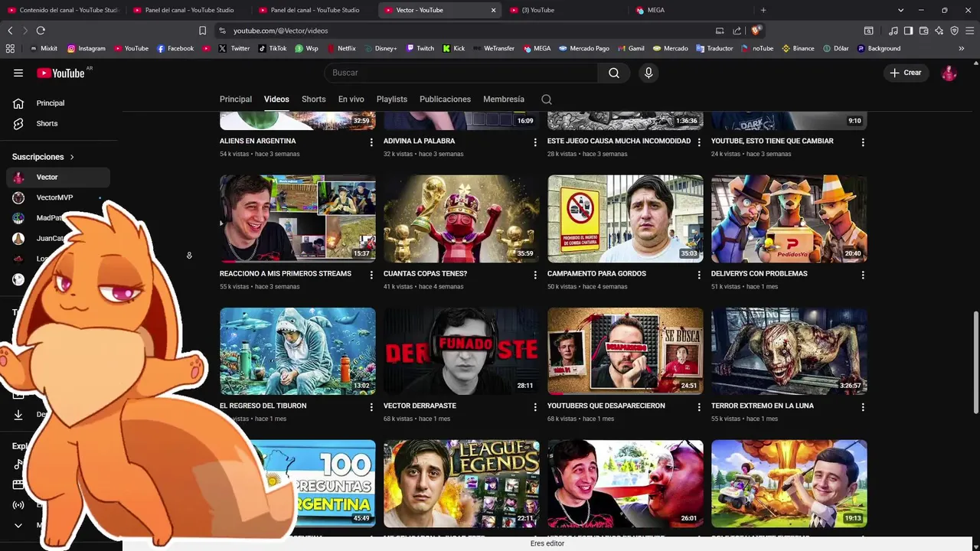Click the search magnifier button
980x551 pixels.
coord(614,73)
